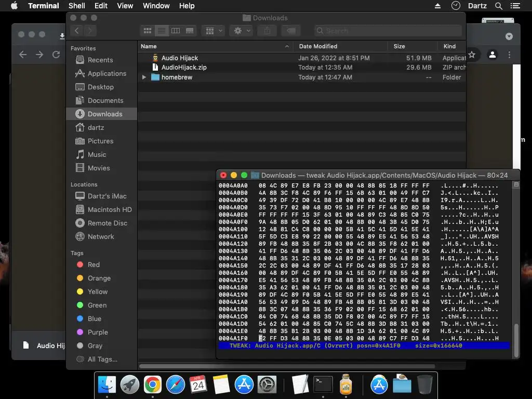Sort by Kind column header
This screenshot has width=532, height=399.
(451, 46)
